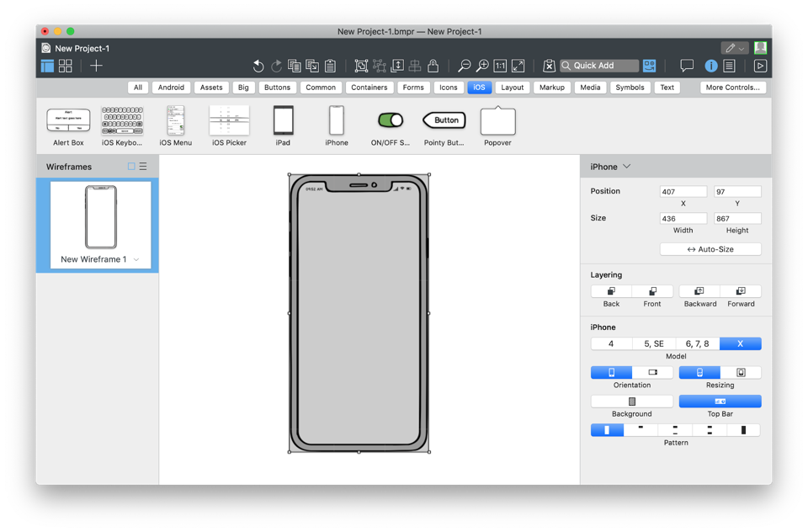This screenshot has width=808, height=532.
Task: Expand the iPhone inspector title dropdown
Action: (626, 167)
